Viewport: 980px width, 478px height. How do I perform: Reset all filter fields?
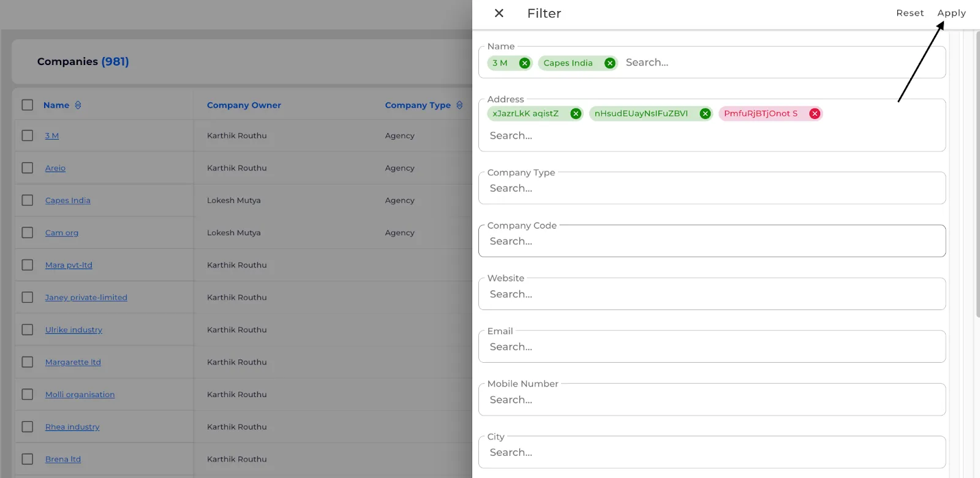click(910, 13)
